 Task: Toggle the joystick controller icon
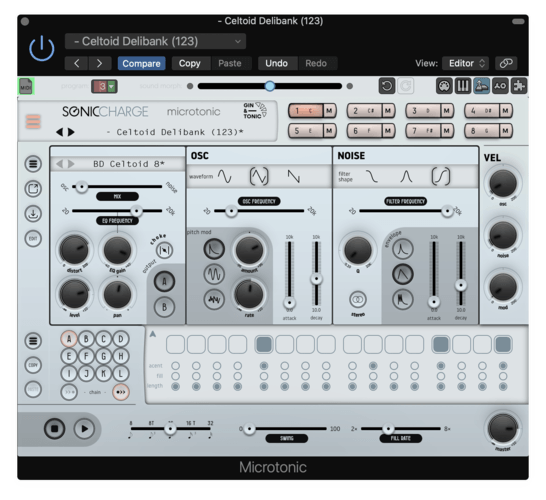click(x=482, y=86)
